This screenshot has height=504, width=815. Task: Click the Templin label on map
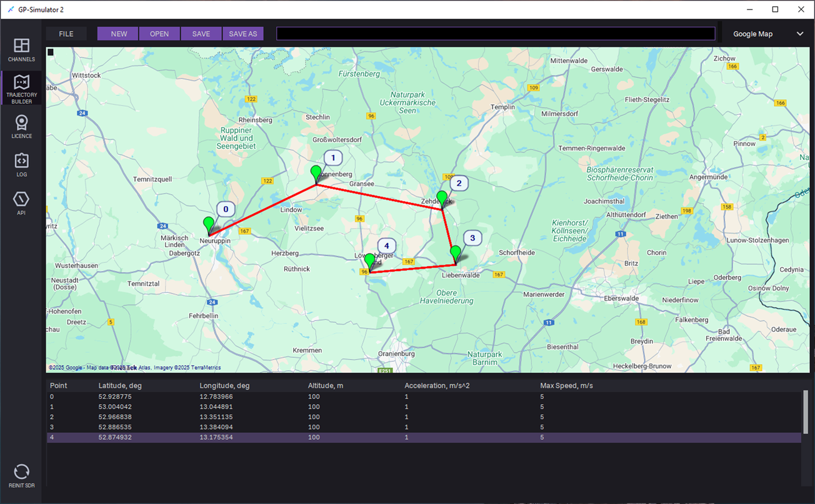(x=503, y=107)
